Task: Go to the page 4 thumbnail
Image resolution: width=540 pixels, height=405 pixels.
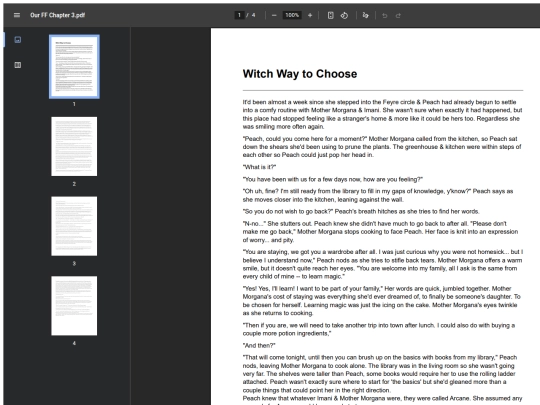Action: tap(74, 305)
